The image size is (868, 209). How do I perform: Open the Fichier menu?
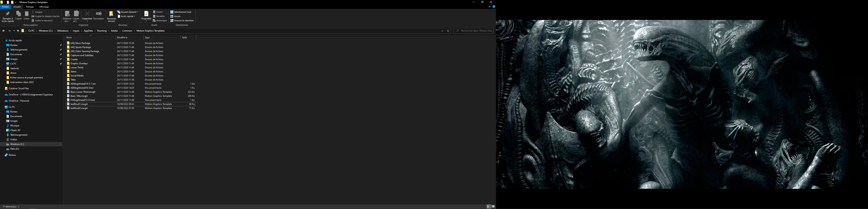5,7
